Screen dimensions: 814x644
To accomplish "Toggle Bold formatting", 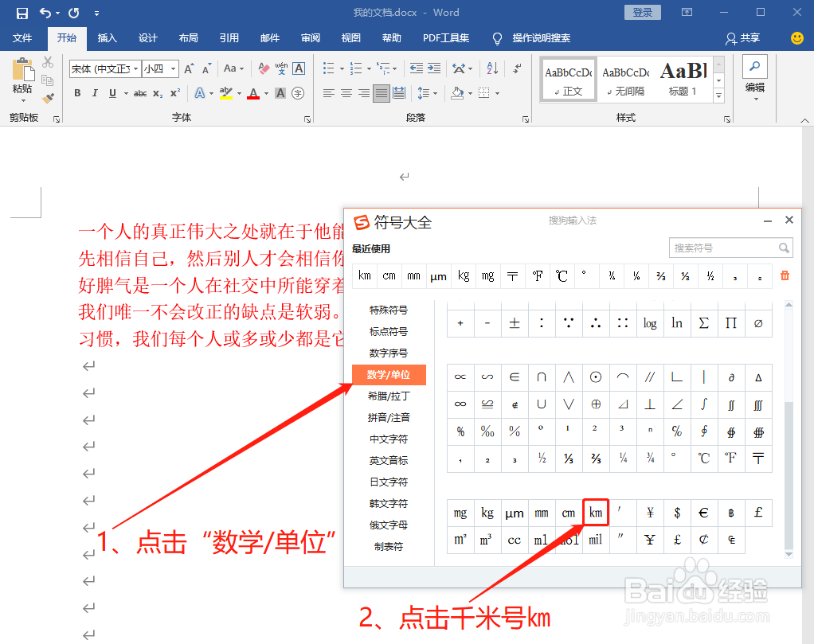I will coord(77,93).
